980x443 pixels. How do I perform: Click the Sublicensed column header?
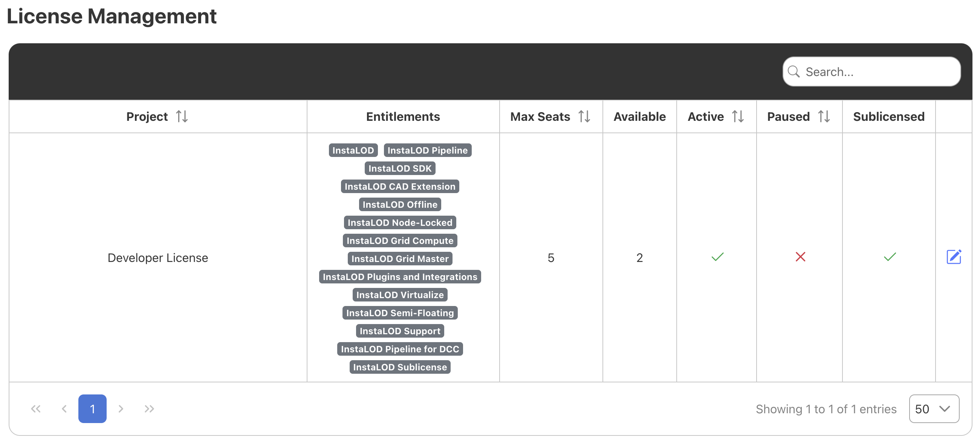[x=888, y=116]
